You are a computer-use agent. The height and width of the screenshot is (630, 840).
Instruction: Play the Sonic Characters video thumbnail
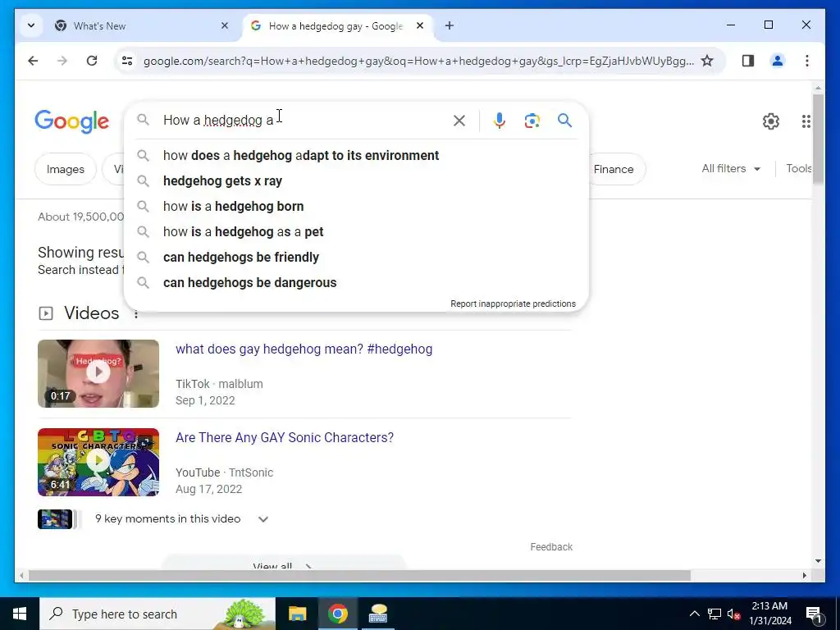(98, 462)
